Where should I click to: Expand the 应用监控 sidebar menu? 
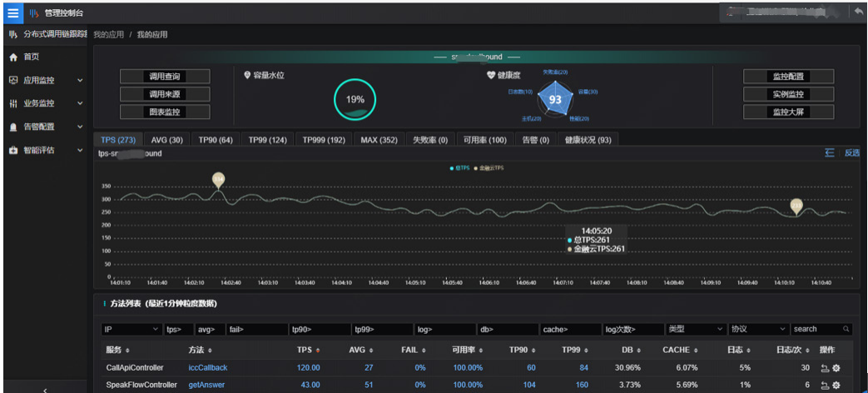(x=47, y=80)
